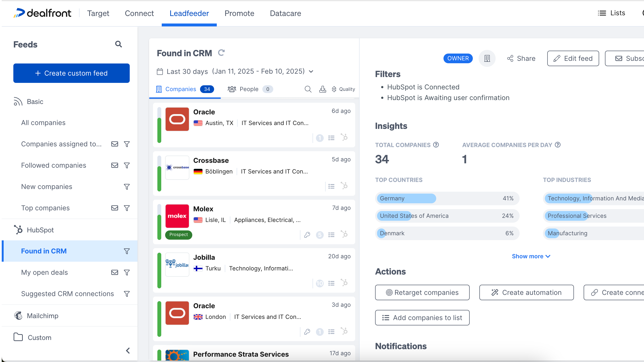Toggle email notifications for Followed companies

pos(114,165)
